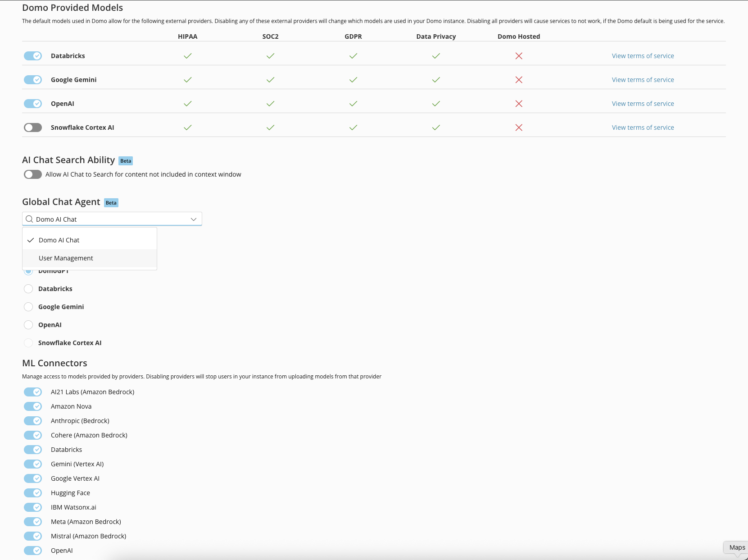
Task: Click the search magnifier icon in dropdown
Action: click(x=29, y=219)
